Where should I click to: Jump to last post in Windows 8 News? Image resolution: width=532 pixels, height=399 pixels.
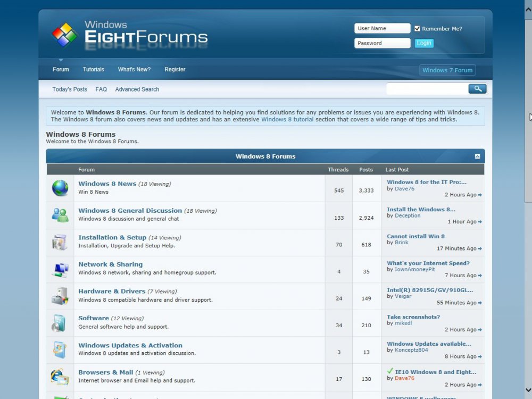(x=480, y=195)
